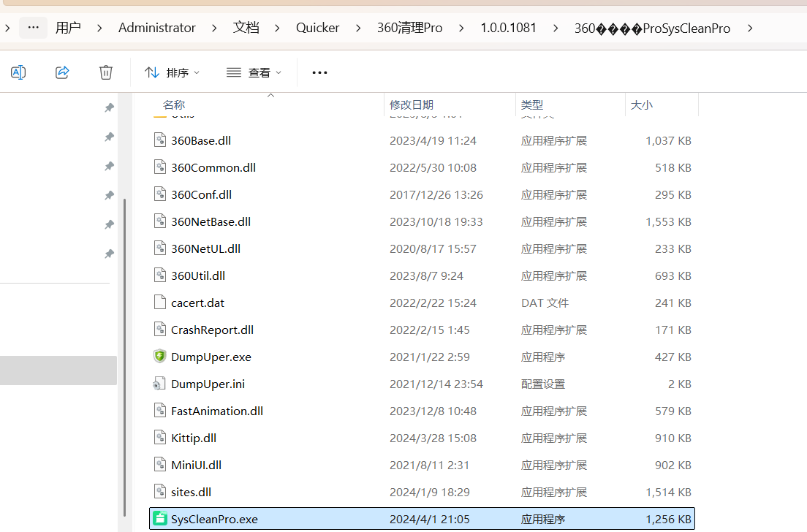This screenshot has height=532, width=807.
Task: Navigate to Administrator in breadcrumb
Action: (157, 28)
